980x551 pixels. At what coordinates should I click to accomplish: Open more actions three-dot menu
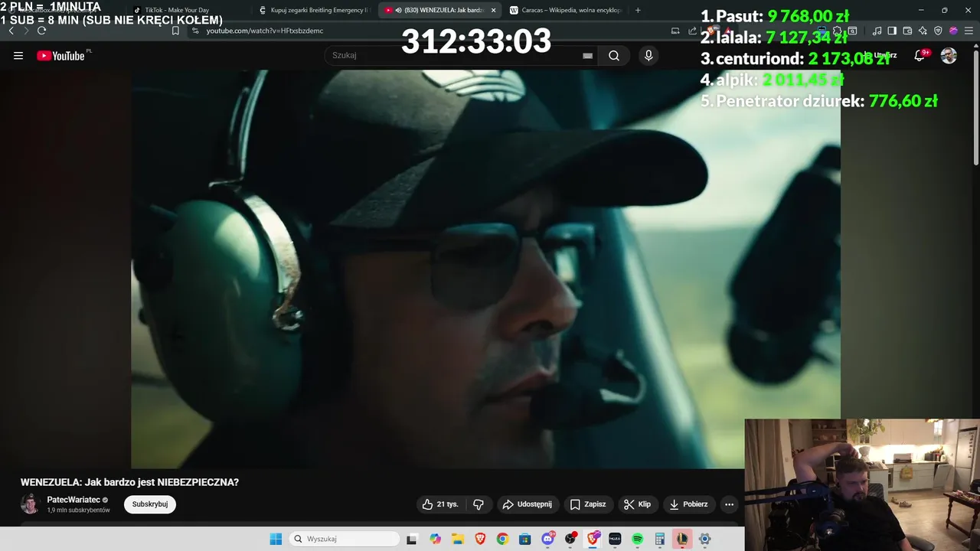click(x=729, y=504)
